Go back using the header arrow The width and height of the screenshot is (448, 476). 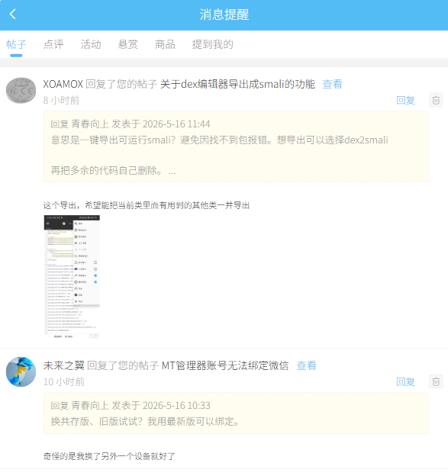pos(13,14)
